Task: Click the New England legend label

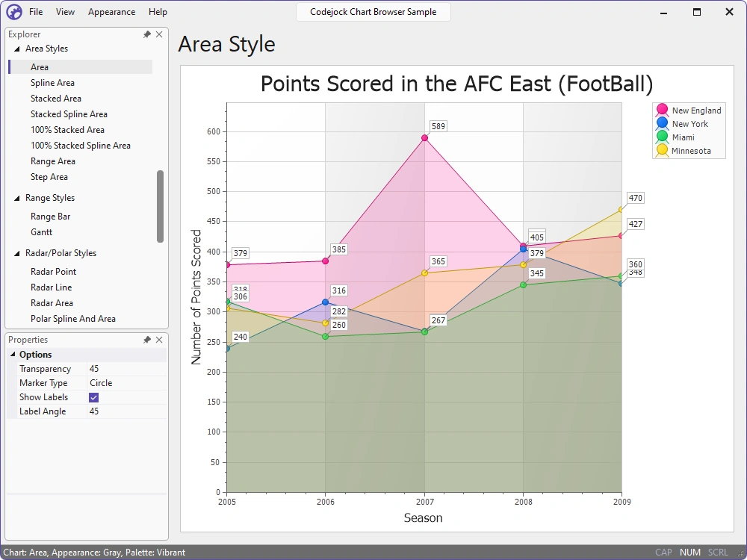Action: tap(696, 111)
